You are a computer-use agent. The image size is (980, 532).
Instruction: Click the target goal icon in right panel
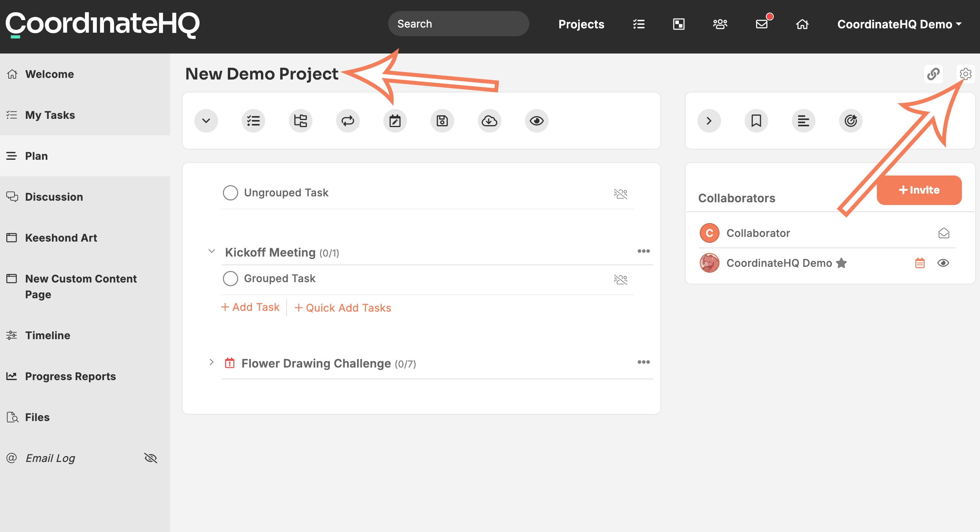coord(851,121)
